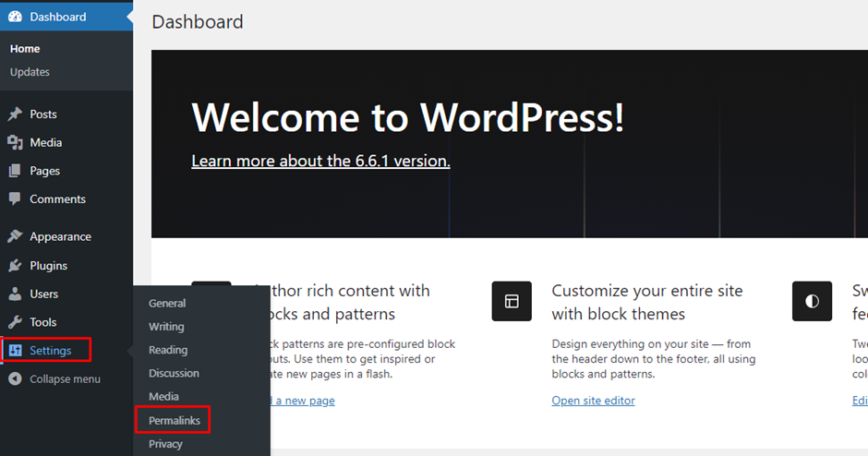Select Writing in Settings submenu
Viewport: 868px width, 456px height.
point(166,327)
